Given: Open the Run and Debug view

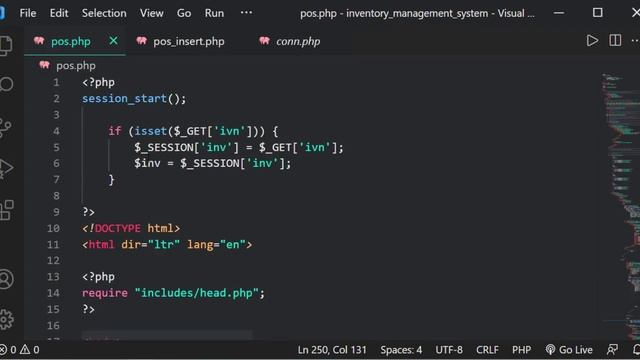Looking at the screenshot, I should point(6,168).
